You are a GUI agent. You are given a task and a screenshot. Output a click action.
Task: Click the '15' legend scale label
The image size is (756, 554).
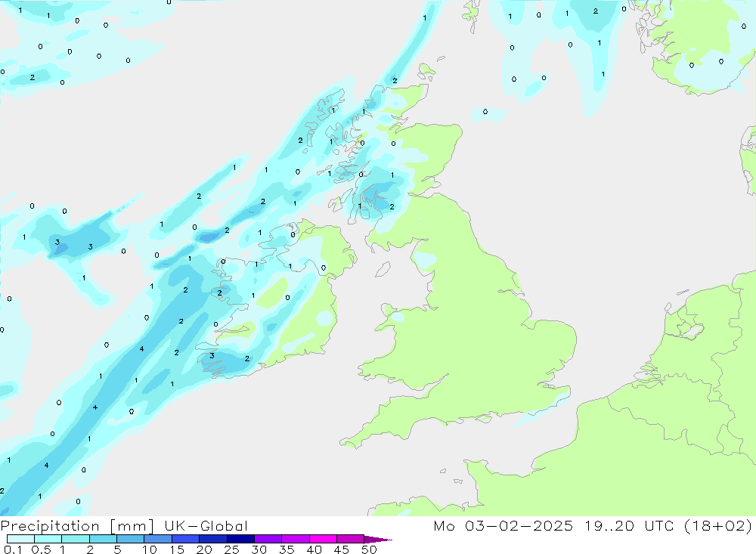[177, 549]
